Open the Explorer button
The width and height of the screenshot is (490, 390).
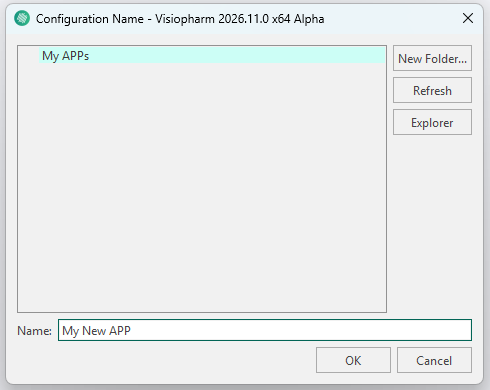[x=432, y=122]
